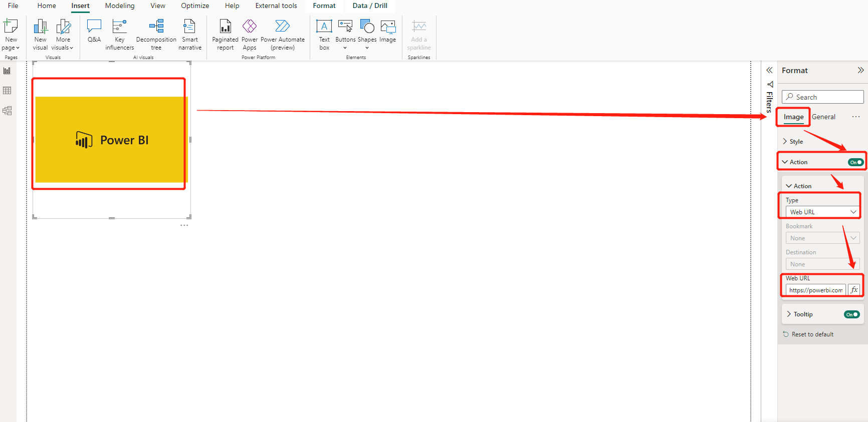
Task: Open the View ribbon tab
Action: (x=158, y=6)
